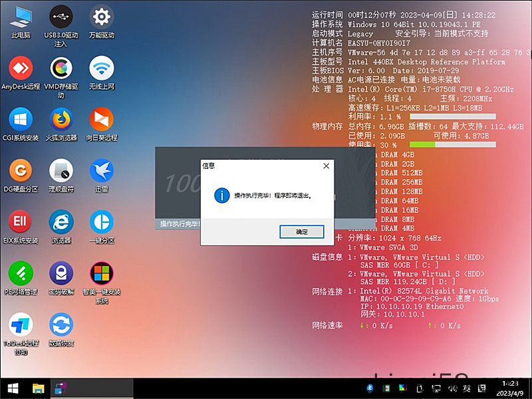Click the boot mode value Legacy
532x399 pixels.
(x=360, y=34)
